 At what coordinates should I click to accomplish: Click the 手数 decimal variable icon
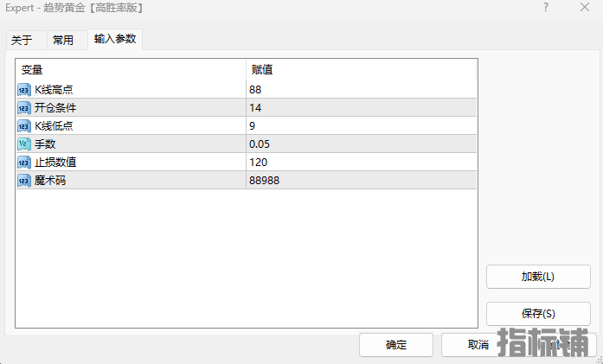pos(24,144)
